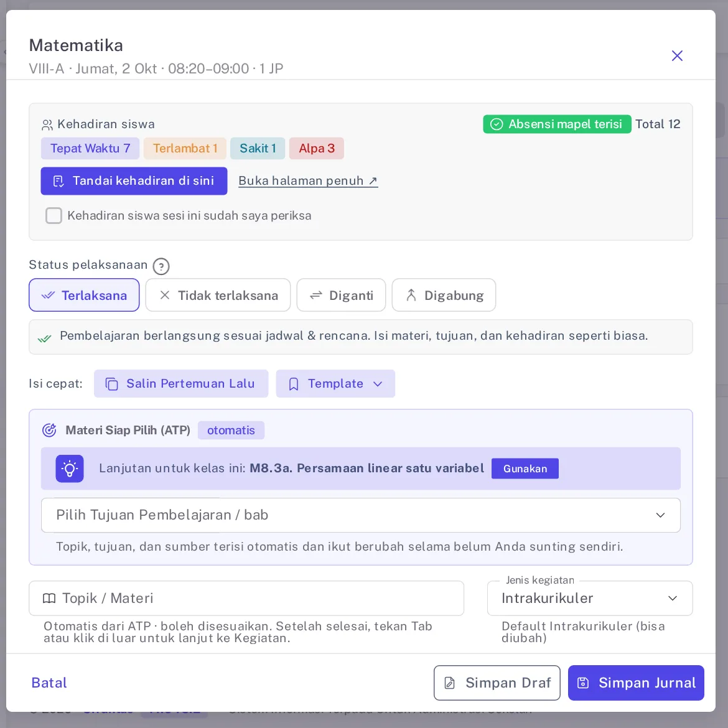Click the Alpa 3 attendance chip
Screen dimensions: 728x728
317,149
